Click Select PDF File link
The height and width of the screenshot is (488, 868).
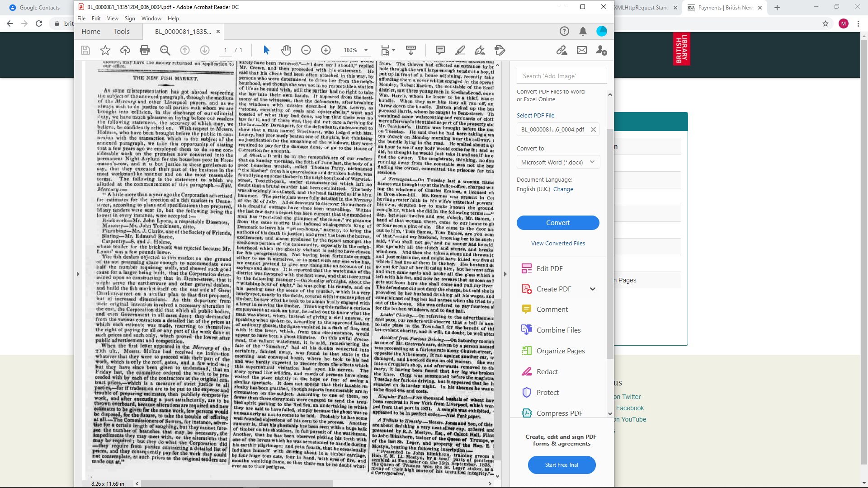click(535, 115)
